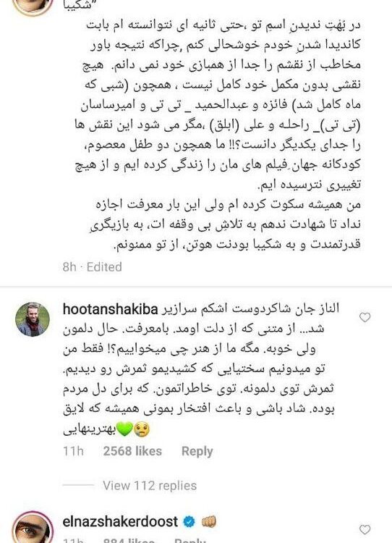This screenshot has width=392, height=543.
Task: Tap the fist bump emoji in elnazshakerdoost's comment
Action: [208, 521]
